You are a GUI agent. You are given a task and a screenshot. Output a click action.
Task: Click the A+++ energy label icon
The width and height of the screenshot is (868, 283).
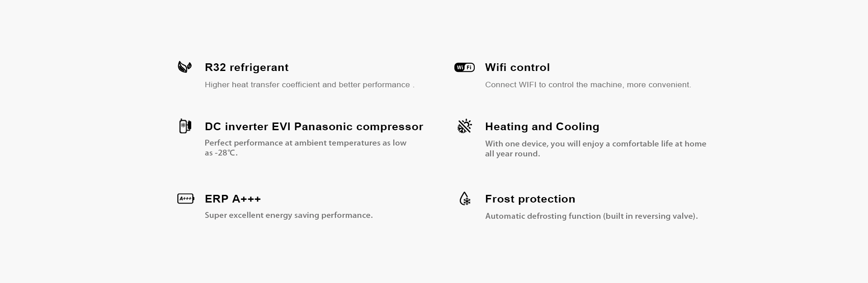[x=186, y=198]
